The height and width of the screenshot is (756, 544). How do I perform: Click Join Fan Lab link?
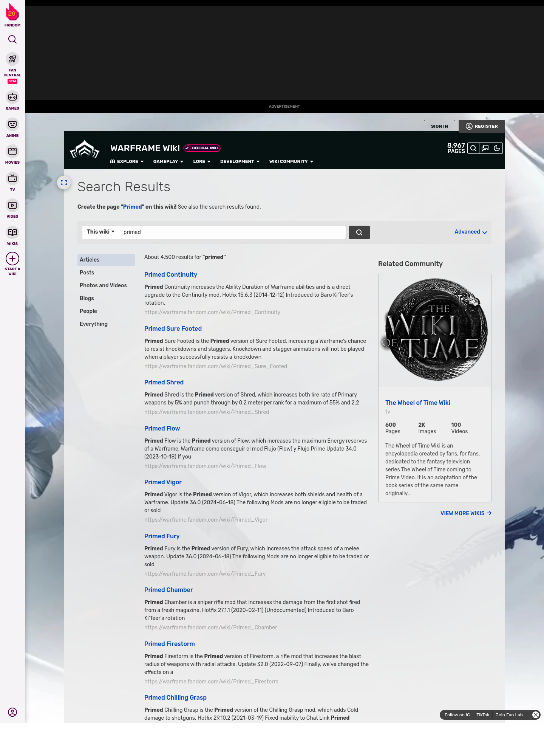pos(509,715)
